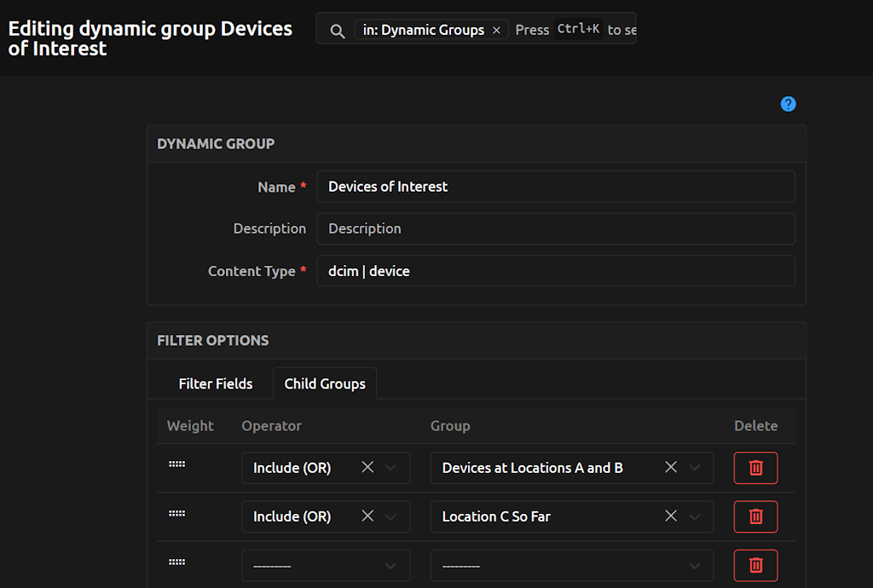Screen dimensions: 873x588
Task: Click the drag handle on the first row
Action: point(176,464)
